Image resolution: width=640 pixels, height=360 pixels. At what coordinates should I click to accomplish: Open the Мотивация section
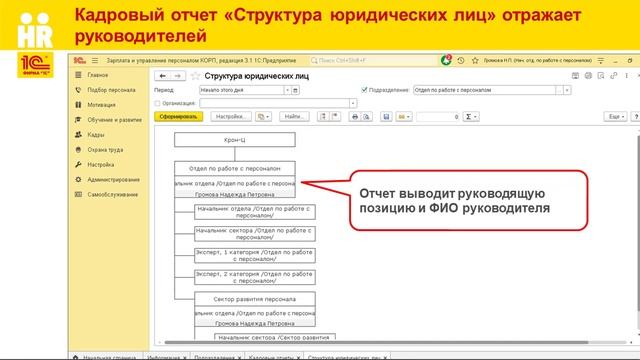pos(101,105)
